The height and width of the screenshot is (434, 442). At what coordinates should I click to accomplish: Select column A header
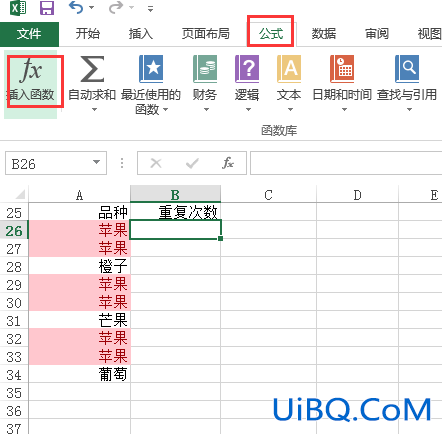[x=79, y=195]
